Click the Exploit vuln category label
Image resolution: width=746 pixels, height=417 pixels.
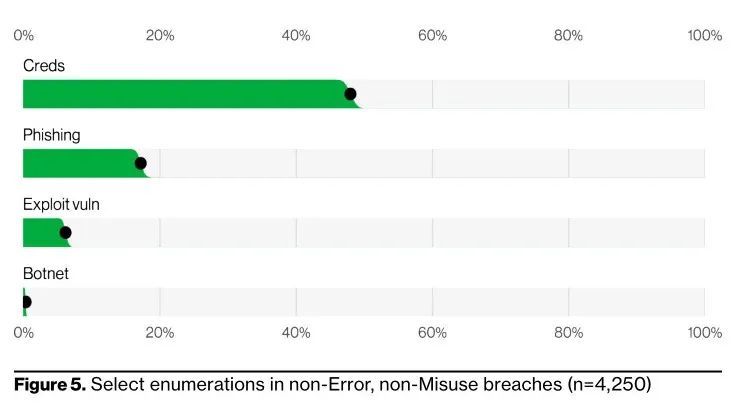(61, 205)
